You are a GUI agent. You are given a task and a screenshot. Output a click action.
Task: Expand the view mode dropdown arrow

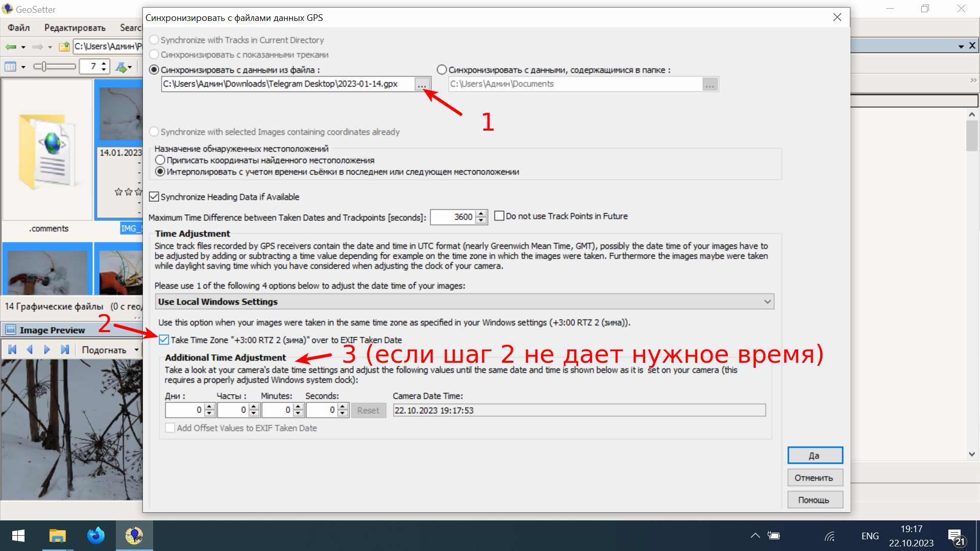23,67
